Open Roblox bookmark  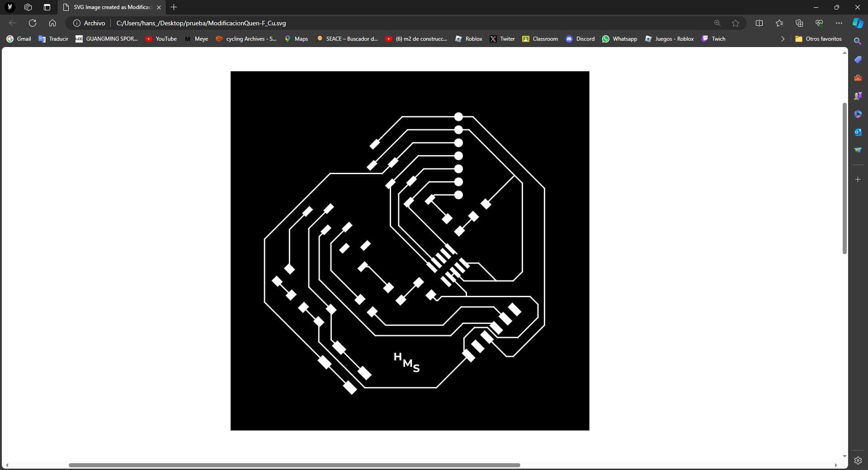[469, 39]
